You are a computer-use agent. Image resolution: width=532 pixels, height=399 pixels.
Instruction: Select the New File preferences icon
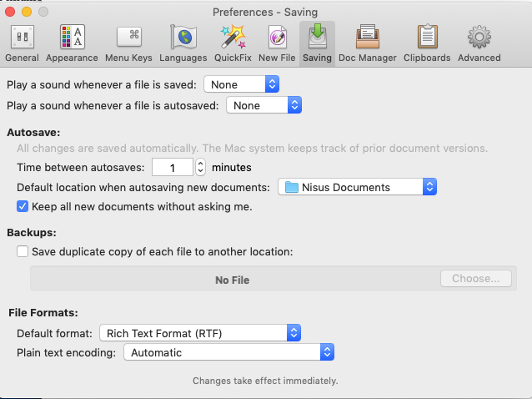pyautogui.click(x=276, y=43)
